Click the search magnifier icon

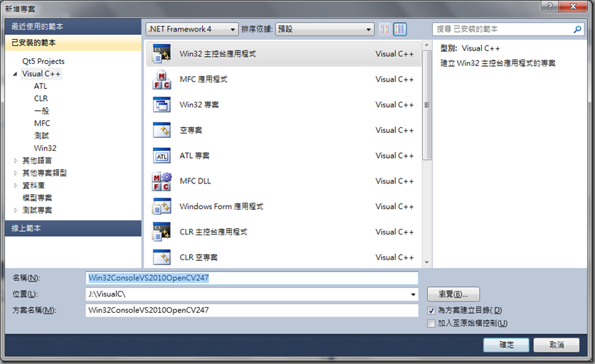(x=577, y=29)
